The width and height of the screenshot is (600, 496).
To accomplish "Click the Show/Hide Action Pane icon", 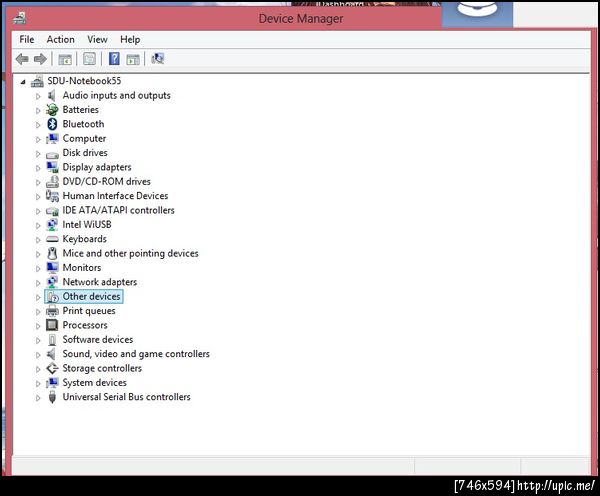I will pyautogui.click(x=133, y=59).
